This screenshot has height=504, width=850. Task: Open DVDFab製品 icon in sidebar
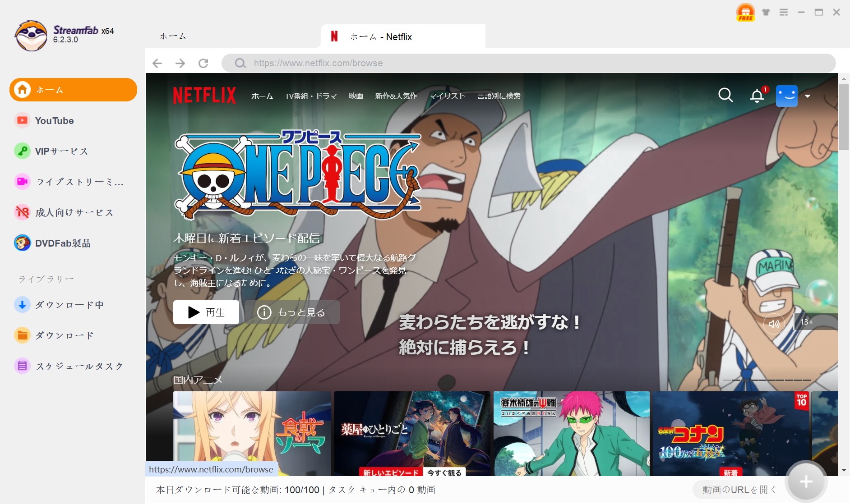tap(22, 243)
